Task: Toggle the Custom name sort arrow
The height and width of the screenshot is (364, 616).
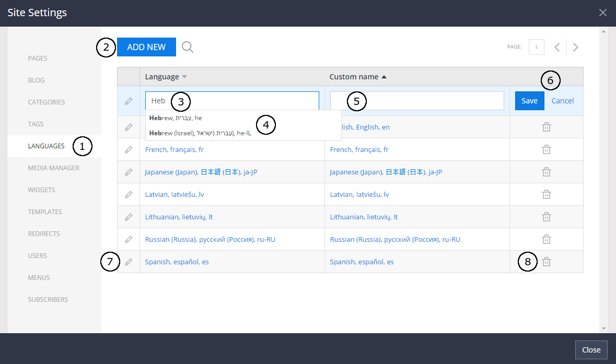Action: (383, 76)
